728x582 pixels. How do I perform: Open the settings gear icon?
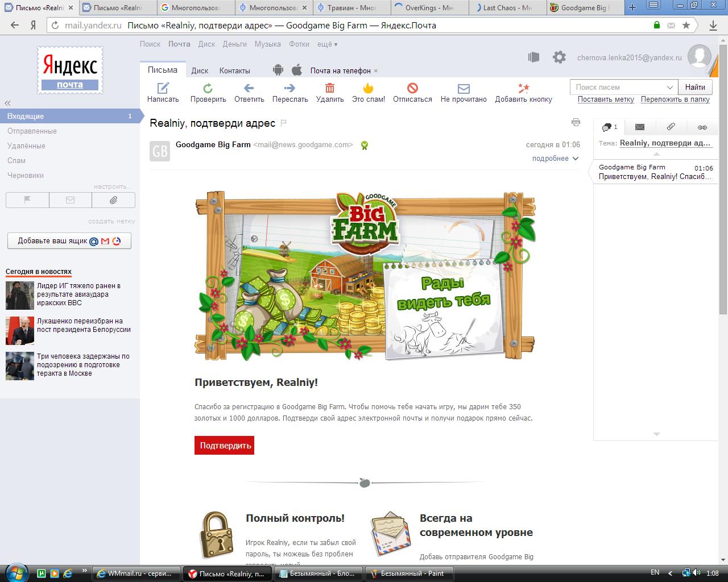pyautogui.click(x=560, y=57)
